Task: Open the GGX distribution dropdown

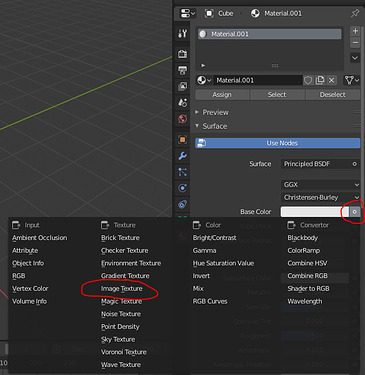Action: tap(321, 184)
